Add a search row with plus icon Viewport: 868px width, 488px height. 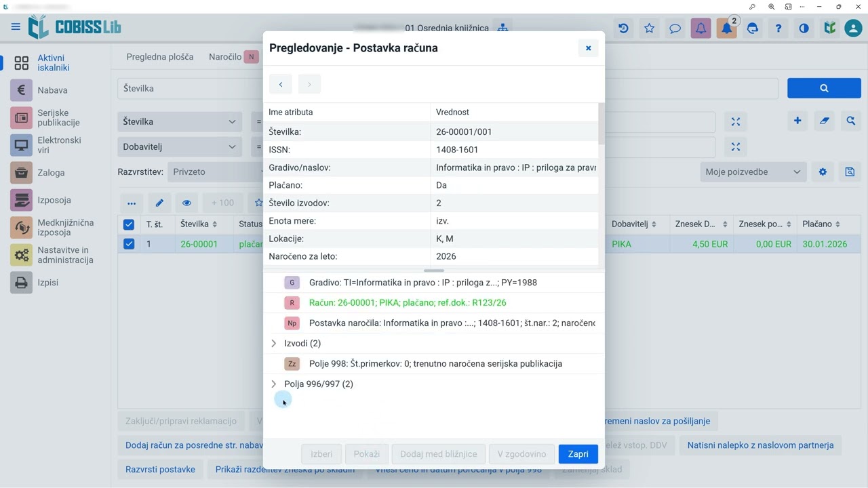(797, 121)
